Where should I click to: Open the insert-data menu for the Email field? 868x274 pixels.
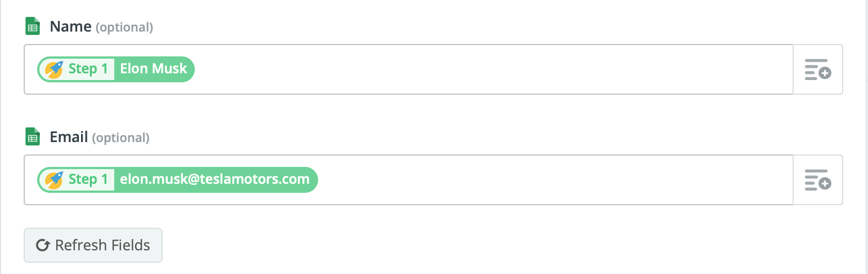click(x=818, y=180)
